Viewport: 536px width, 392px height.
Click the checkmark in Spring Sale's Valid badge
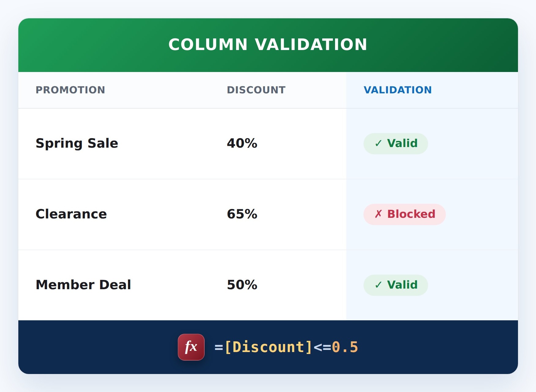click(378, 143)
